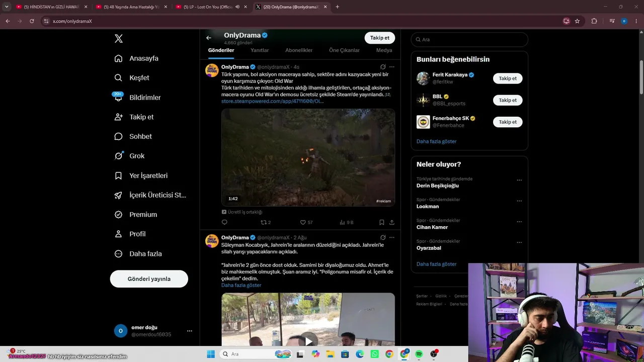Open OBS Studio from the taskbar
This screenshot has width=644, height=362.
(x=434, y=354)
